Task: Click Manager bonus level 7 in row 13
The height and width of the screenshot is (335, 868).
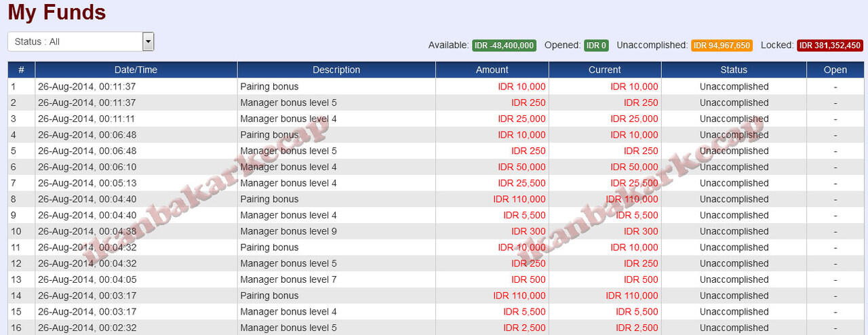Action: point(288,279)
